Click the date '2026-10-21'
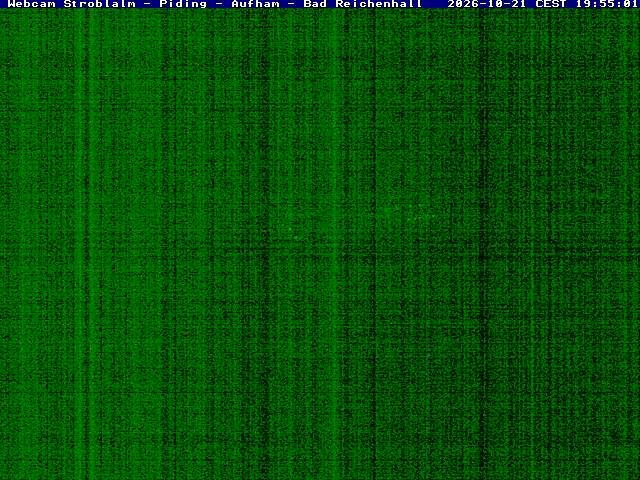The width and height of the screenshot is (640, 480). 487,4
